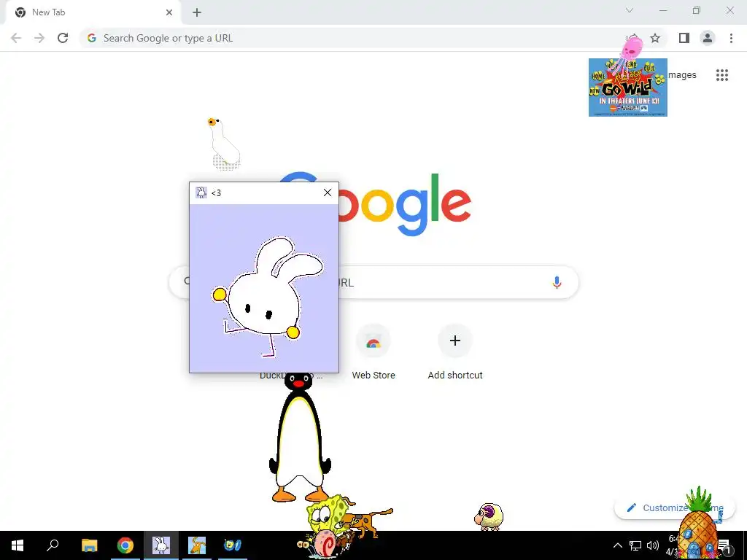Click the SpongeBob character

point(327,513)
